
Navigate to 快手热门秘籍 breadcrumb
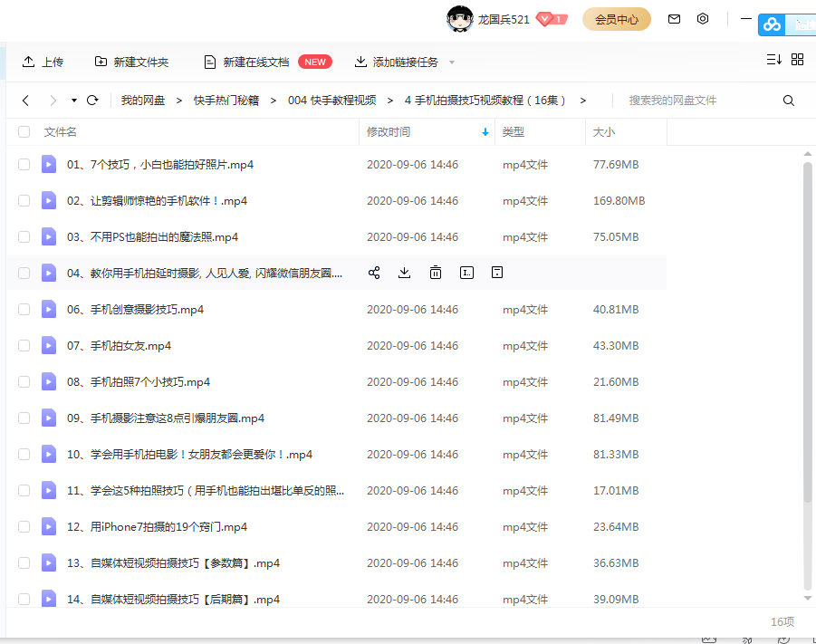click(226, 100)
